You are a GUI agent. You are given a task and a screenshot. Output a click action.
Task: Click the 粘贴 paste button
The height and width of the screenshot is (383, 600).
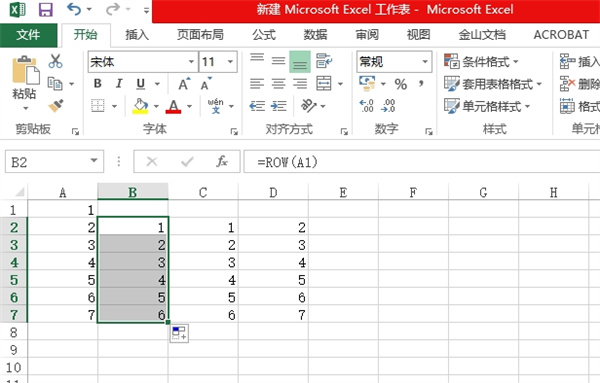click(x=25, y=81)
